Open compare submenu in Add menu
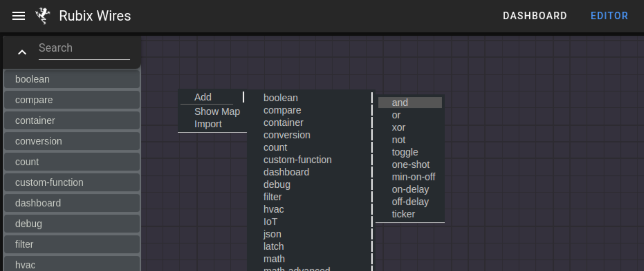This screenshot has height=271, width=644. point(311,110)
